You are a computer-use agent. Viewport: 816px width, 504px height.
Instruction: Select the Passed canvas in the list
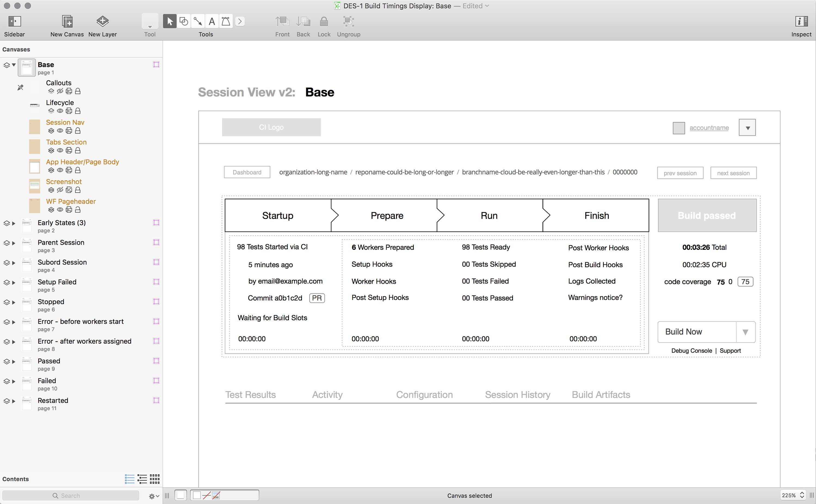49,361
